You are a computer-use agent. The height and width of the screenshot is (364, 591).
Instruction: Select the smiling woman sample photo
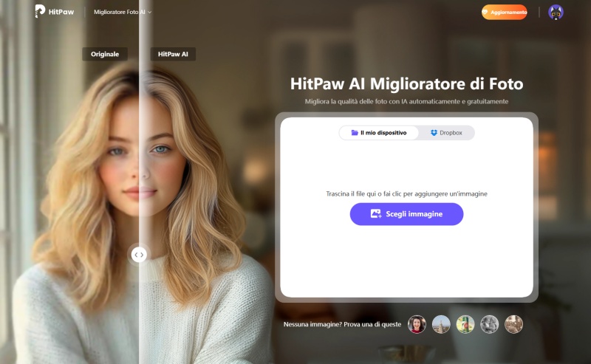click(x=417, y=324)
